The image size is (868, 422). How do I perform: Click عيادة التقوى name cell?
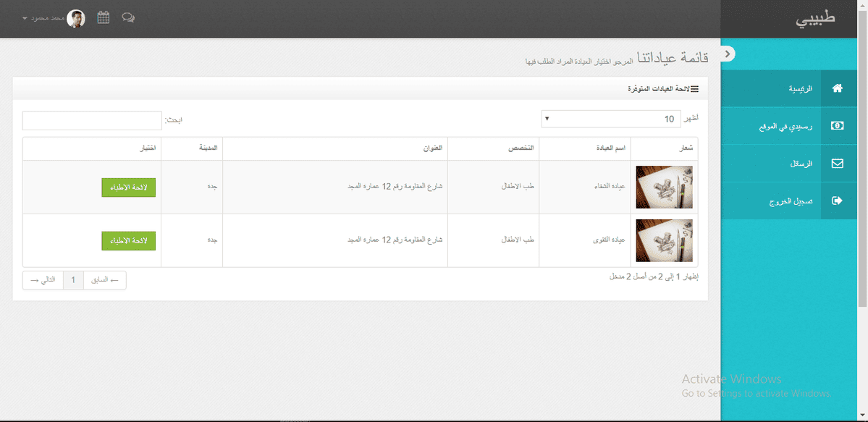585,240
